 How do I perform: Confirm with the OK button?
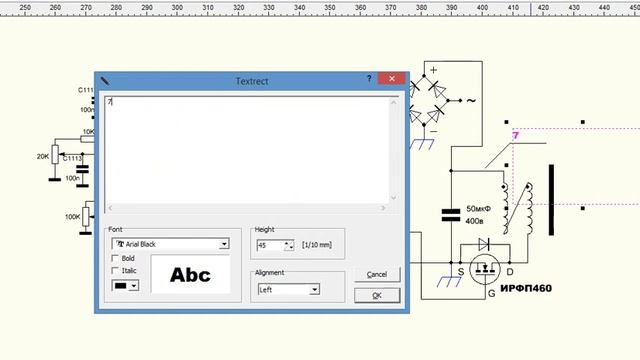click(377, 295)
